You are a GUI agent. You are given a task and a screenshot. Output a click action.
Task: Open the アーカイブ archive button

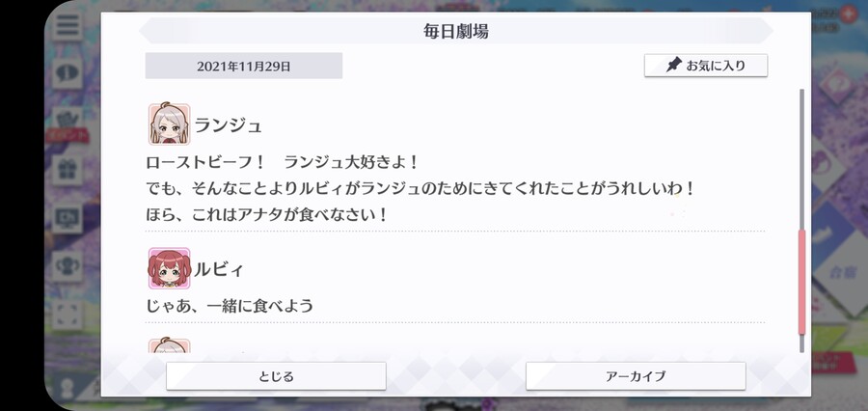pos(636,376)
